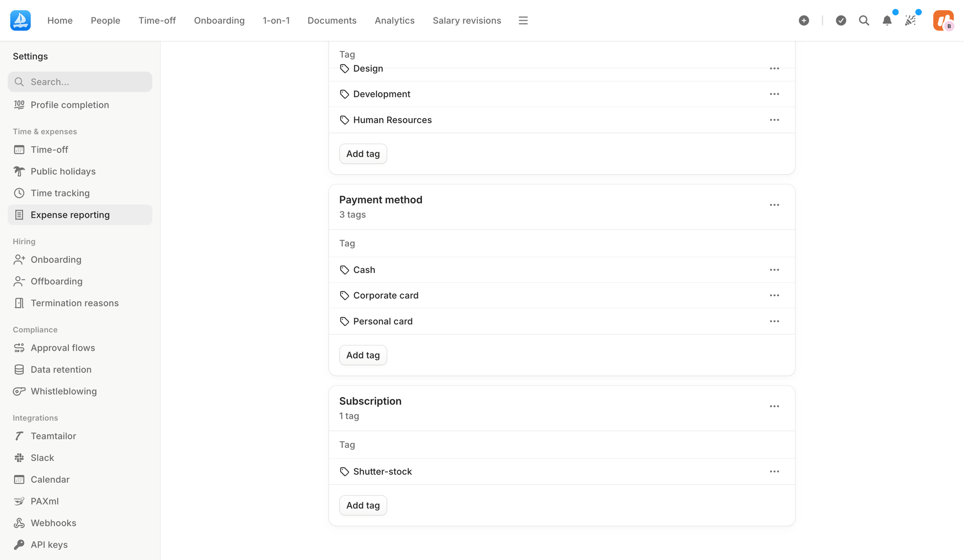Open Whistleblowing settings

coord(80,391)
